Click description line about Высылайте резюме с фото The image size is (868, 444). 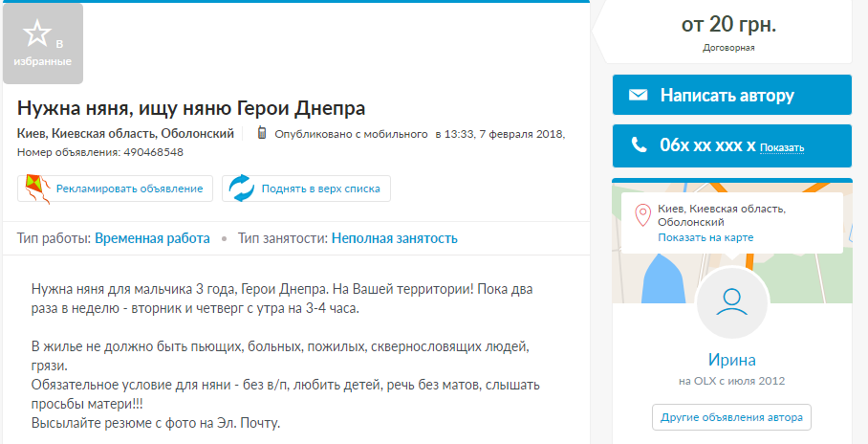coord(156,423)
